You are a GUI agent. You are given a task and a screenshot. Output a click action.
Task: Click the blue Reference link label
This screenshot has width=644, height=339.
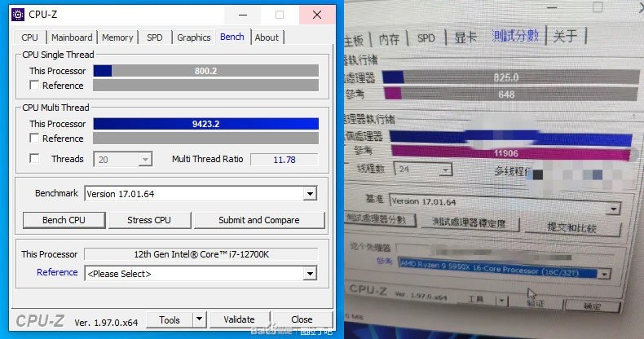(x=57, y=272)
